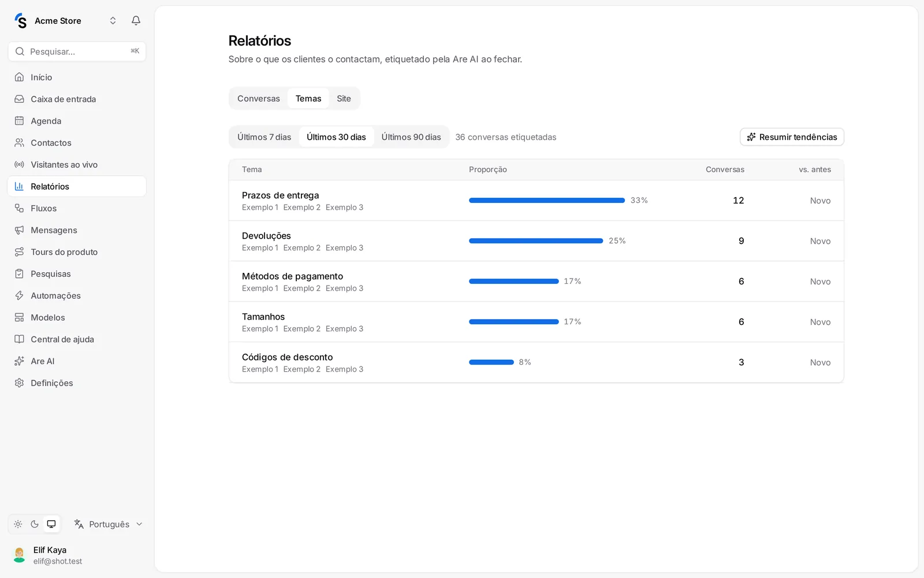Click Visitantes ao vivo broadcast icon

19,165
